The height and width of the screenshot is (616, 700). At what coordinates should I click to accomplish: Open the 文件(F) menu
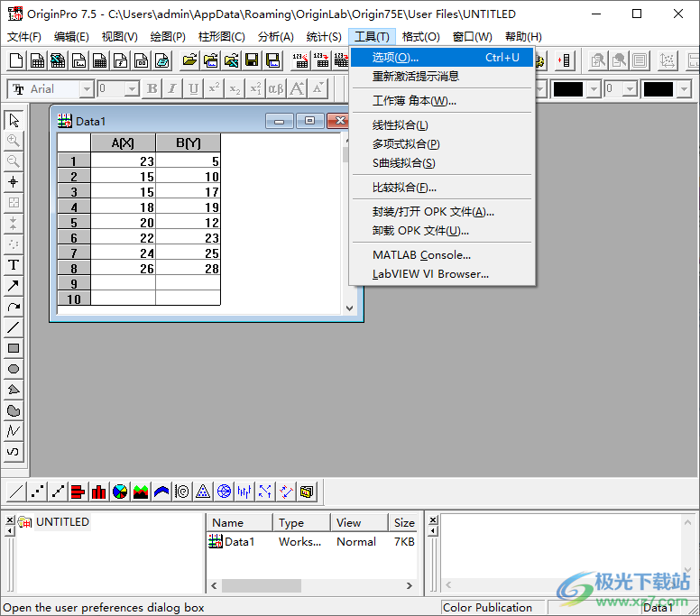[x=24, y=37]
